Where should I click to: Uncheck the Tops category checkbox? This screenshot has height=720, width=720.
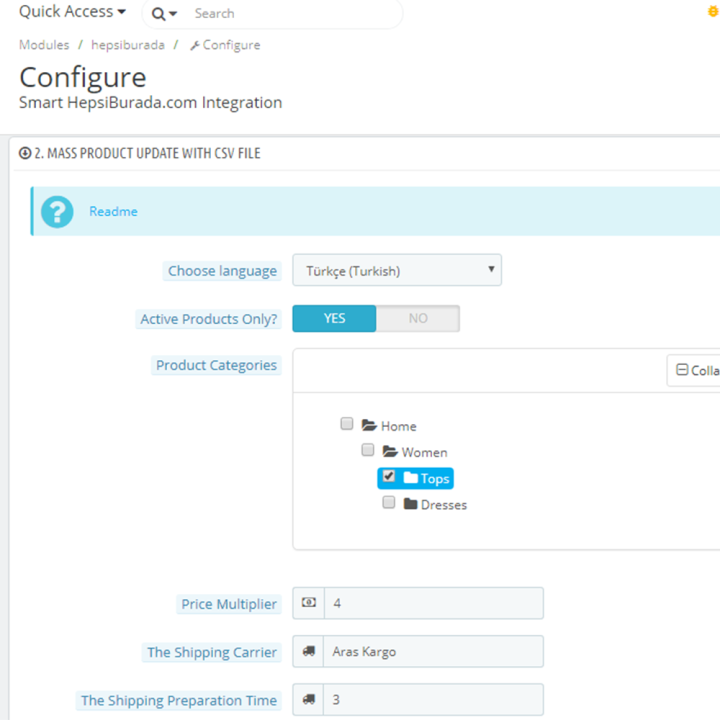[x=388, y=476]
